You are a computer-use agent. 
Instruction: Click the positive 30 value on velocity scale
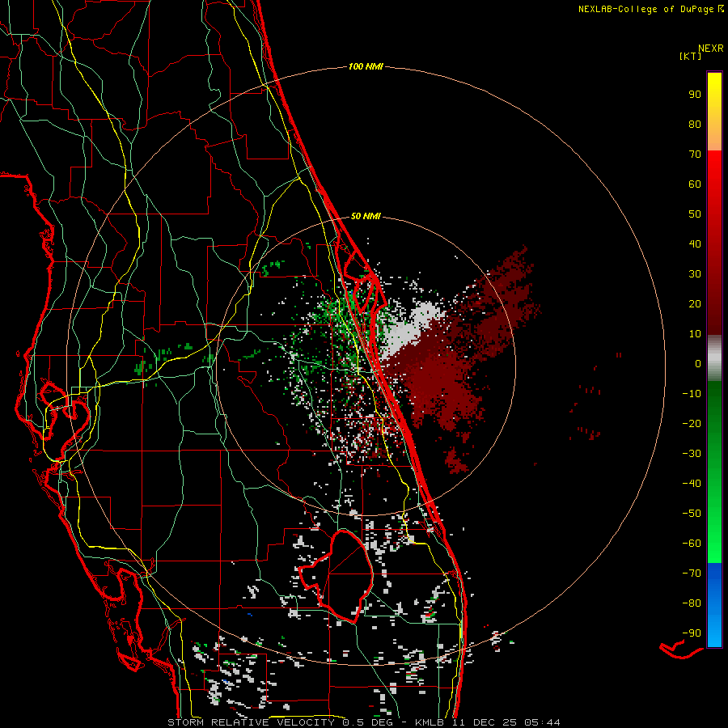click(695, 274)
